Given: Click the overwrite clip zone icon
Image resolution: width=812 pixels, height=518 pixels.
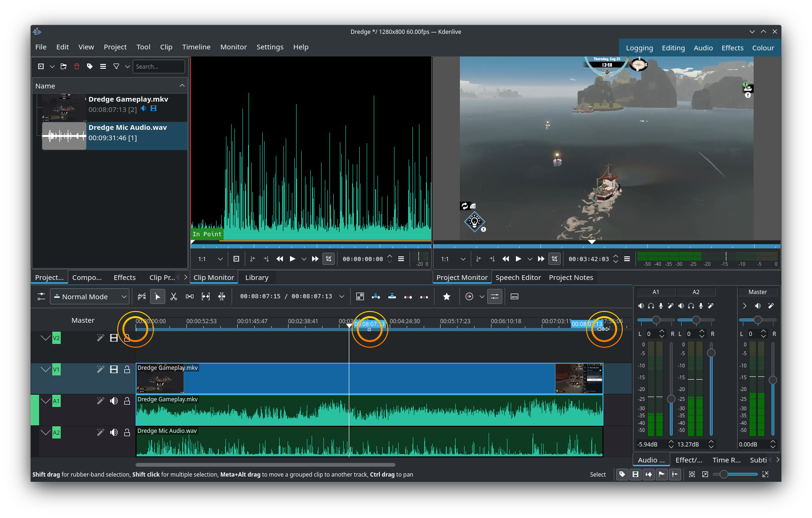Looking at the screenshot, I should pos(392,296).
